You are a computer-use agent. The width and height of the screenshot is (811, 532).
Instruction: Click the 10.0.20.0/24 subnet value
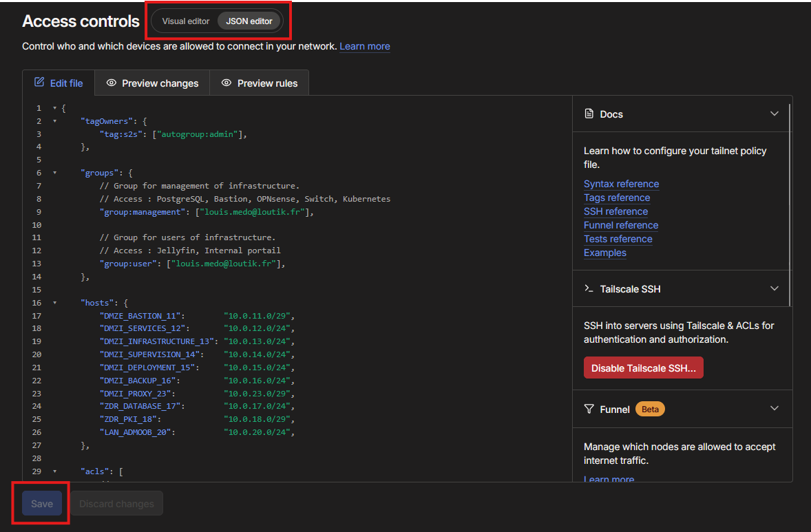click(257, 432)
